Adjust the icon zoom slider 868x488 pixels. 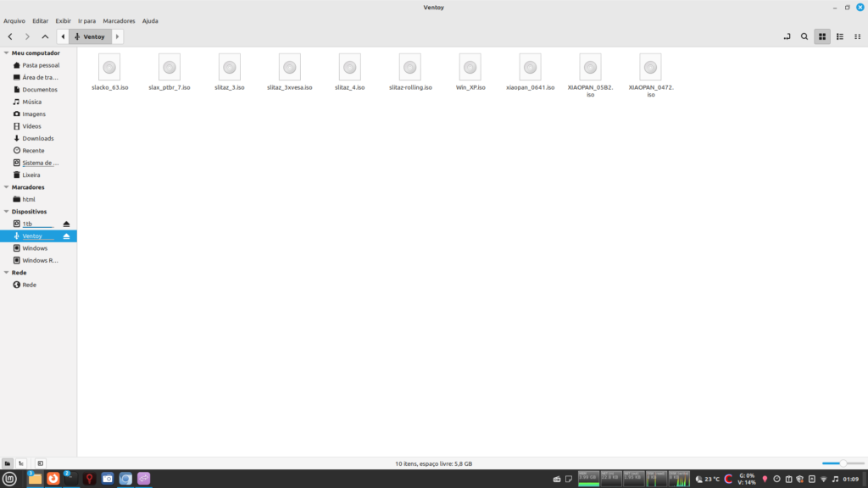pos(842,463)
